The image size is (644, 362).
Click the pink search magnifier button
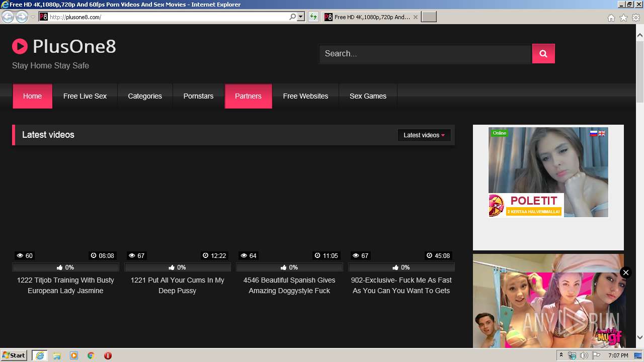(543, 54)
